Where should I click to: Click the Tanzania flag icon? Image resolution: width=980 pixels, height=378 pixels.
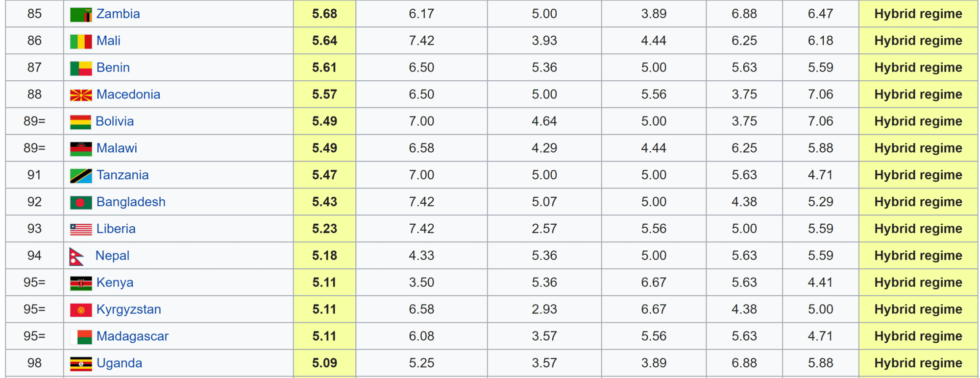pyautogui.click(x=81, y=175)
